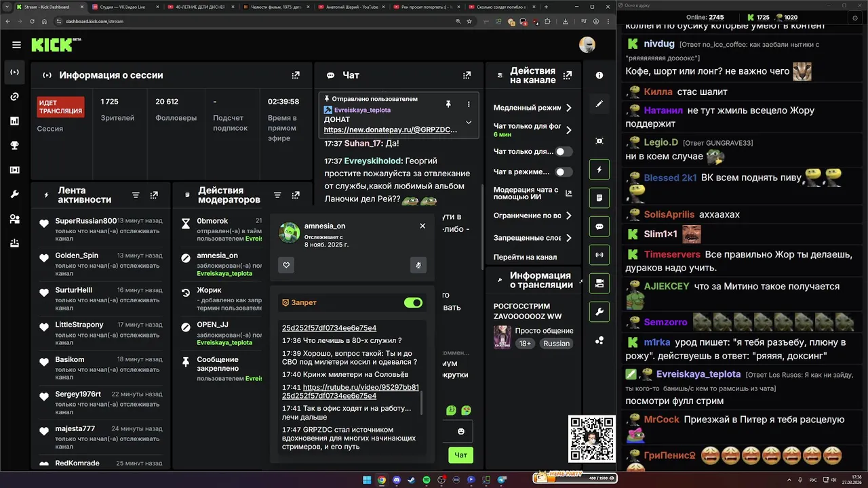Toggle the lightning bolt activity widget icon

tap(599, 169)
